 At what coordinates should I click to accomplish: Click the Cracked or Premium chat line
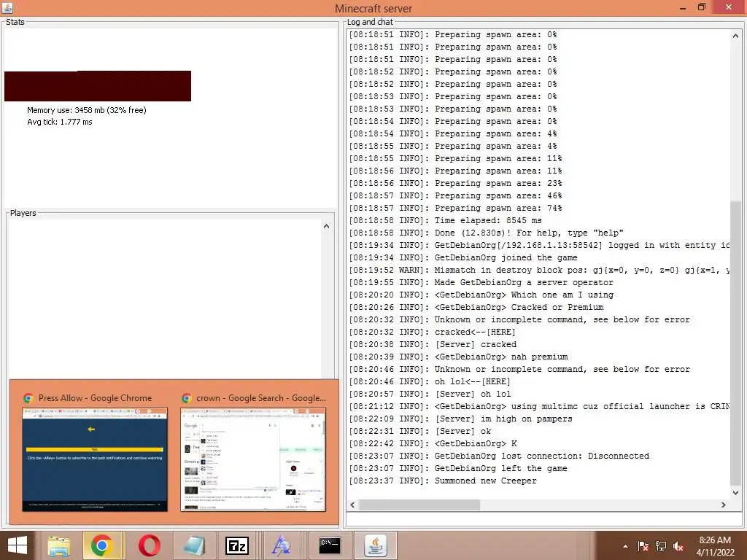476,307
